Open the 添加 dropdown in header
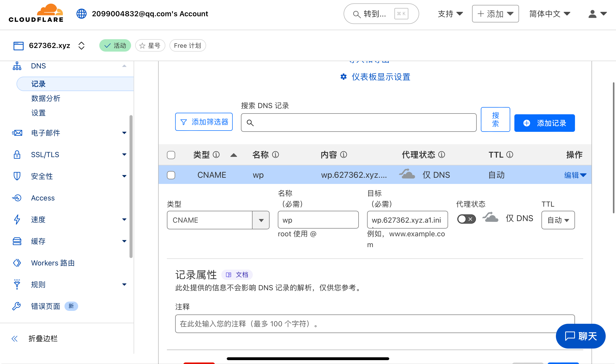616x364 pixels. coord(495,14)
